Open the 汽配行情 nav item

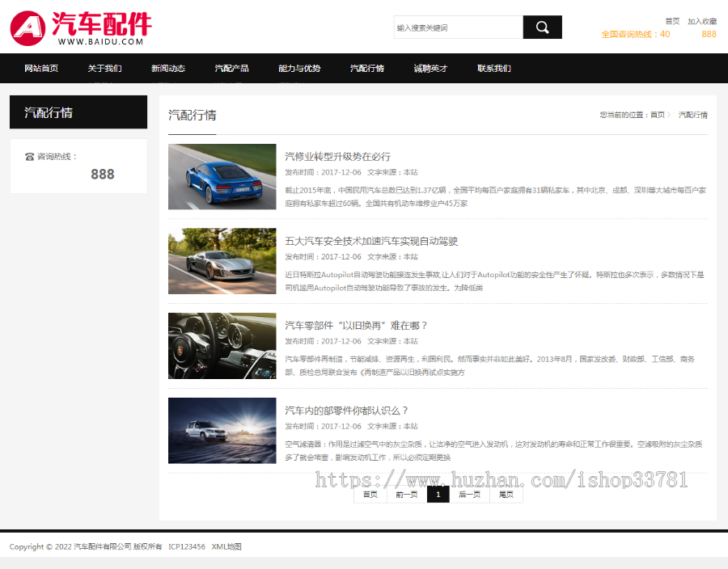pos(367,68)
